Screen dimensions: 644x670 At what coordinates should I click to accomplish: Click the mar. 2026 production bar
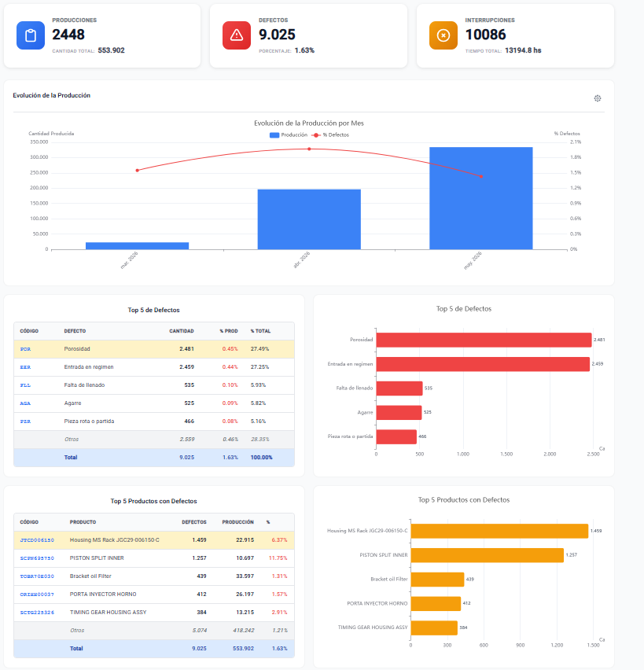point(137,245)
